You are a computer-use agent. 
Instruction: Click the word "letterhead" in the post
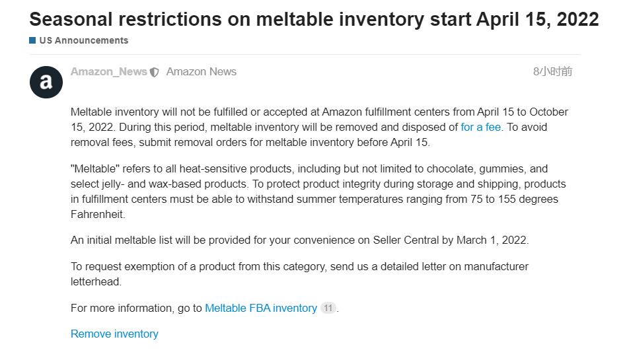tap(95, 281)
